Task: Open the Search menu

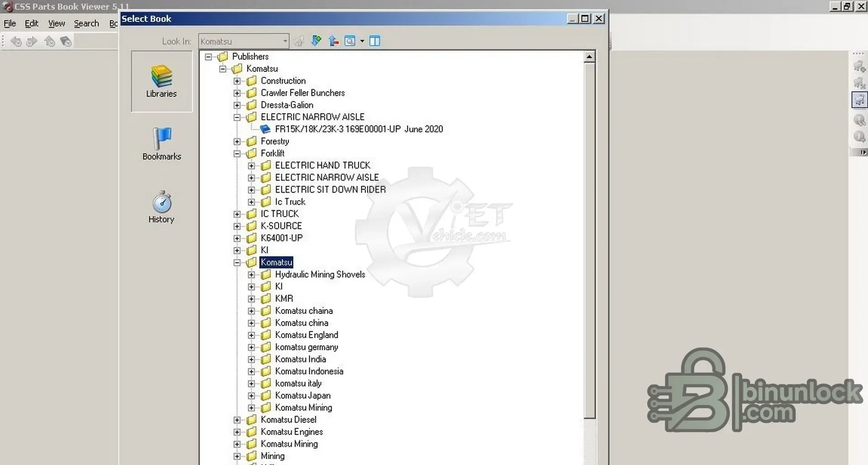Action: (86, 23)
